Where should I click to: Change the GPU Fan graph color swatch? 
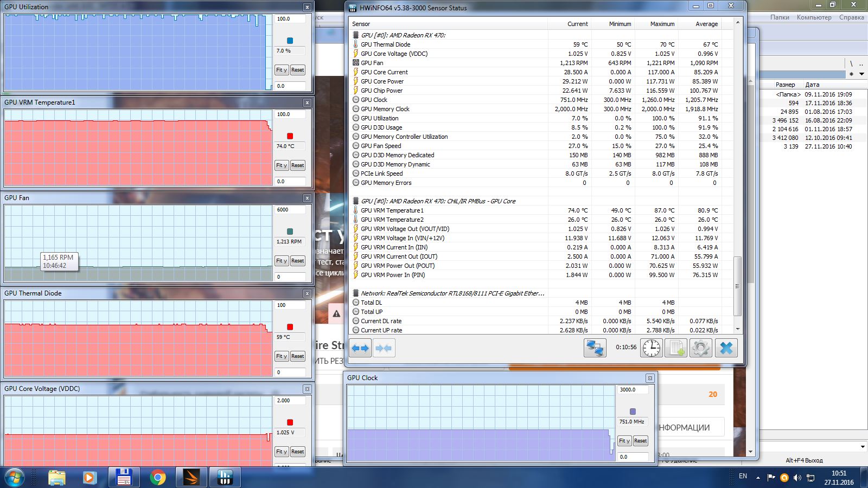click(290, 232)
